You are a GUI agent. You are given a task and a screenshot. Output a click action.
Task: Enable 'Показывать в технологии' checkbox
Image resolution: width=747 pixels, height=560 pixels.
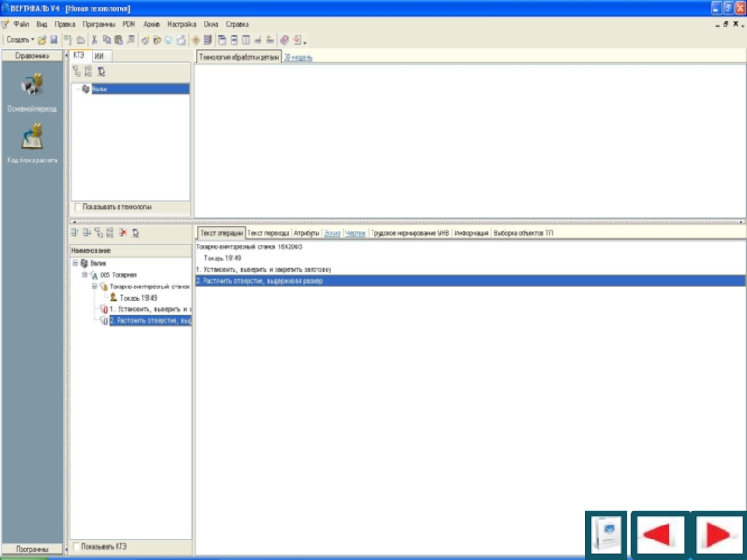pyautogui.click(x=78, y=207)
